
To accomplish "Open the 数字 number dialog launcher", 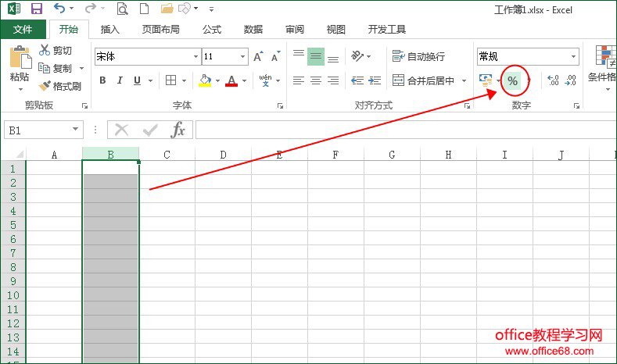I will 576,105.
